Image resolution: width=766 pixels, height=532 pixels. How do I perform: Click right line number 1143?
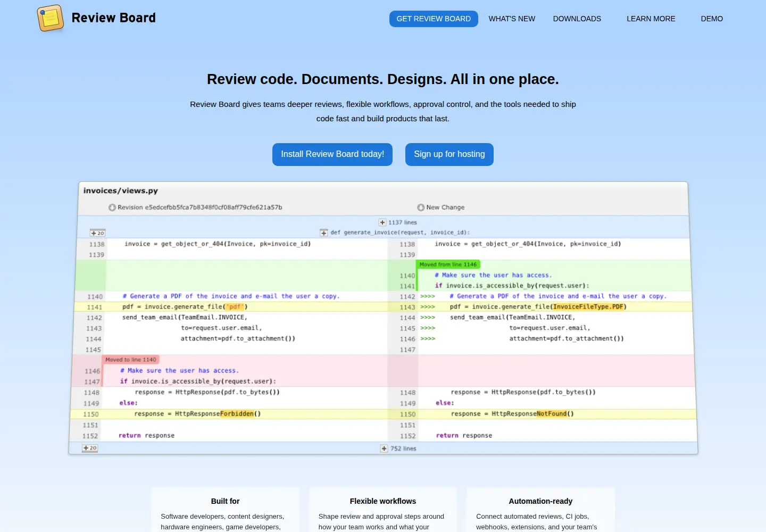(x=407, y=307)
